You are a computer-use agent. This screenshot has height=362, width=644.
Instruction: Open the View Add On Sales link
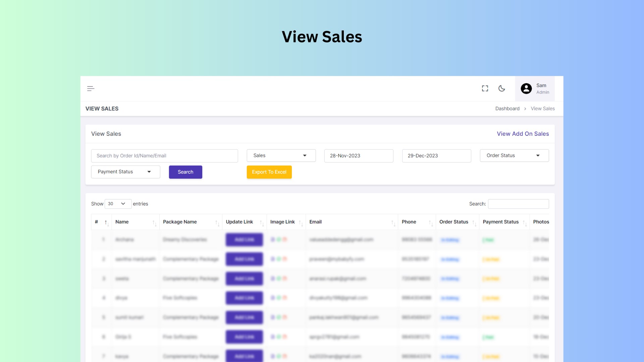click(522, 134)
